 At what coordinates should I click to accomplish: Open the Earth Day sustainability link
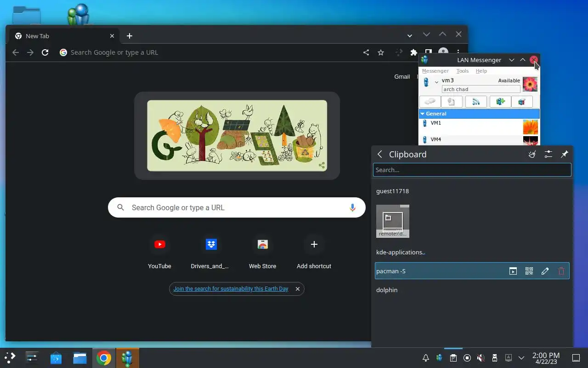pos(231,289)
